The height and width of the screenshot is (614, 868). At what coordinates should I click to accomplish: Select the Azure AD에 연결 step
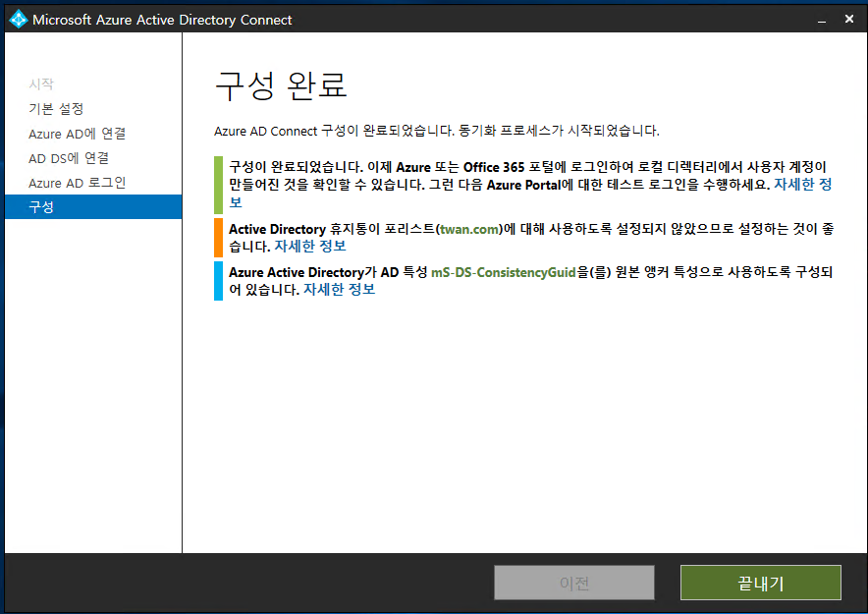coord(78,134)
